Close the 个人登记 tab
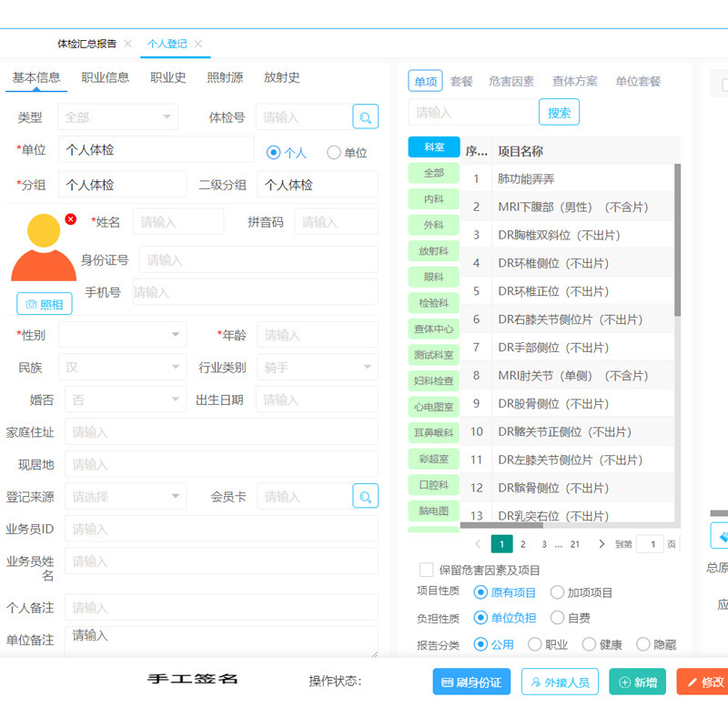Viewport: 728px width, 728px height. click(x=198, y=44)
